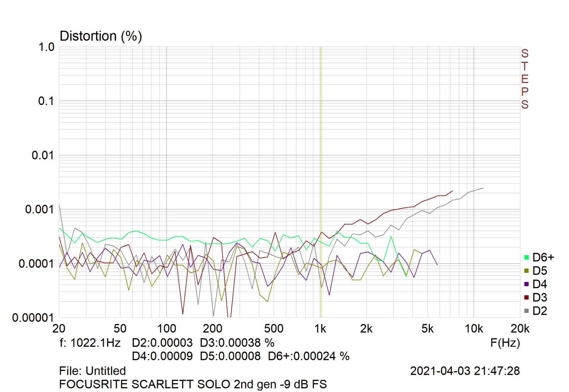Select the yellow cursor line at 1022 Hz
The image size is (569, 392).
click(321, 182)
